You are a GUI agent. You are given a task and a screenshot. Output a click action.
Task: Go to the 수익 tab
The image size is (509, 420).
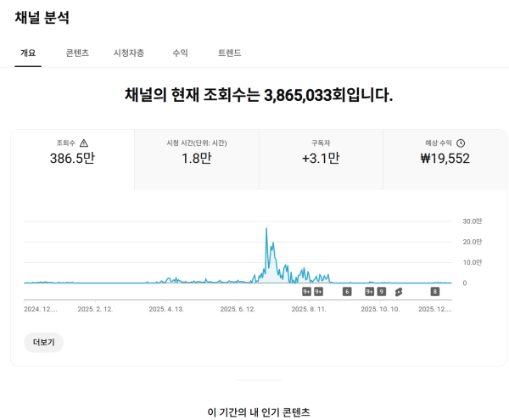180,53
